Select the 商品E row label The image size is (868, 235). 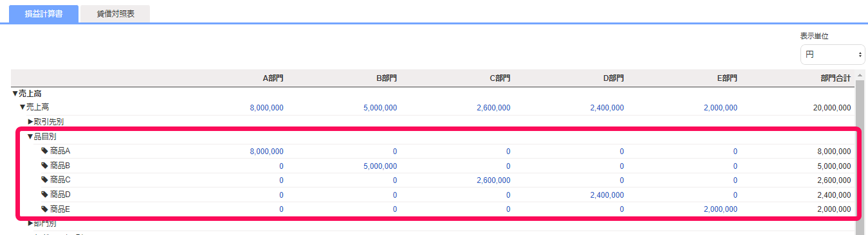[60, 209]
